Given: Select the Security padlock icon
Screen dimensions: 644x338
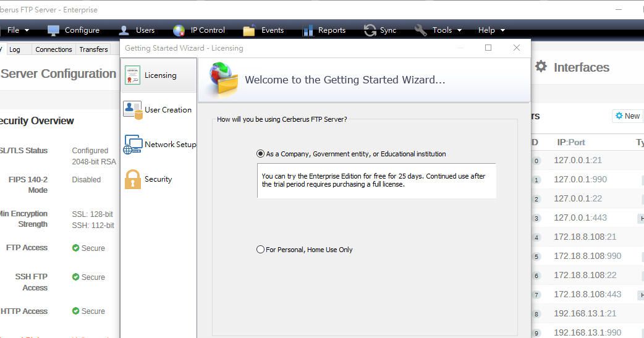Looking at the screenshot, I should coord(133,179).
